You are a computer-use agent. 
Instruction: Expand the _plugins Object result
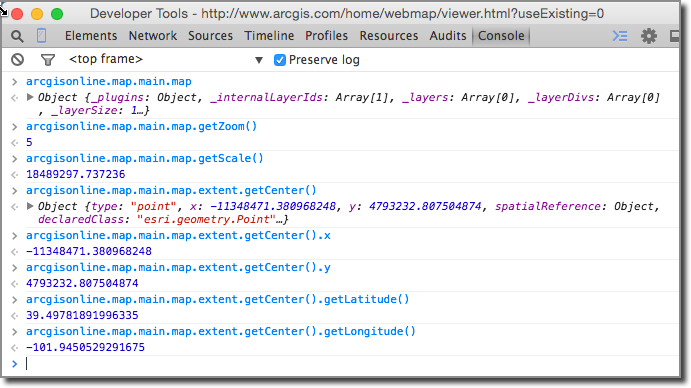click(30, 97)
